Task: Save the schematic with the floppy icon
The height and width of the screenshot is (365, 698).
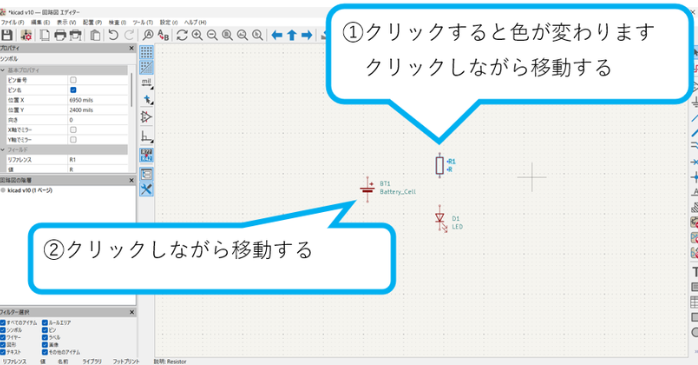Action: pyautogui.click(x=7, y=35)
